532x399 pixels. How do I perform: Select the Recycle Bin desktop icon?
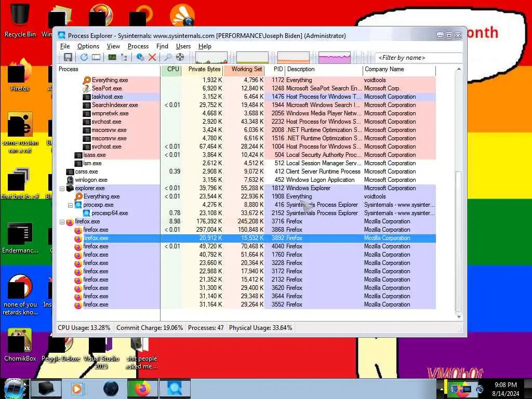(x=20, y=20)
